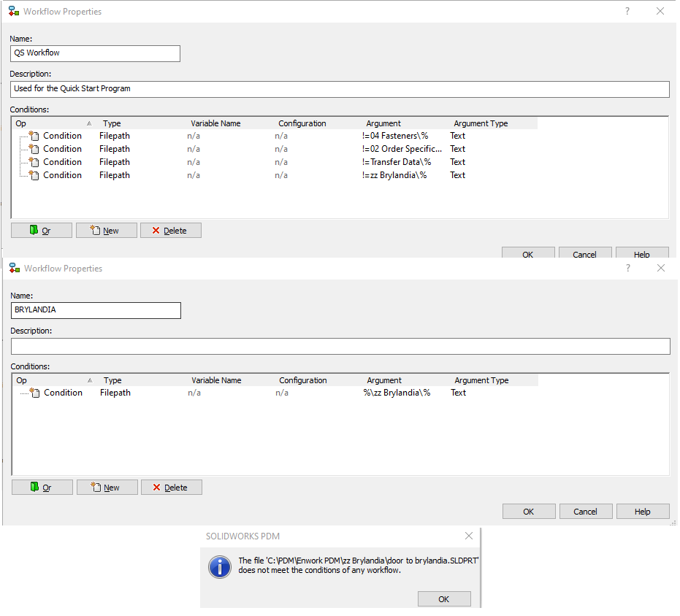The width and height of the screenshot is (680, 616).
Task: Click the question mark help icon in BRYLANDIA dialog
Action: click(x=628, y=268)
